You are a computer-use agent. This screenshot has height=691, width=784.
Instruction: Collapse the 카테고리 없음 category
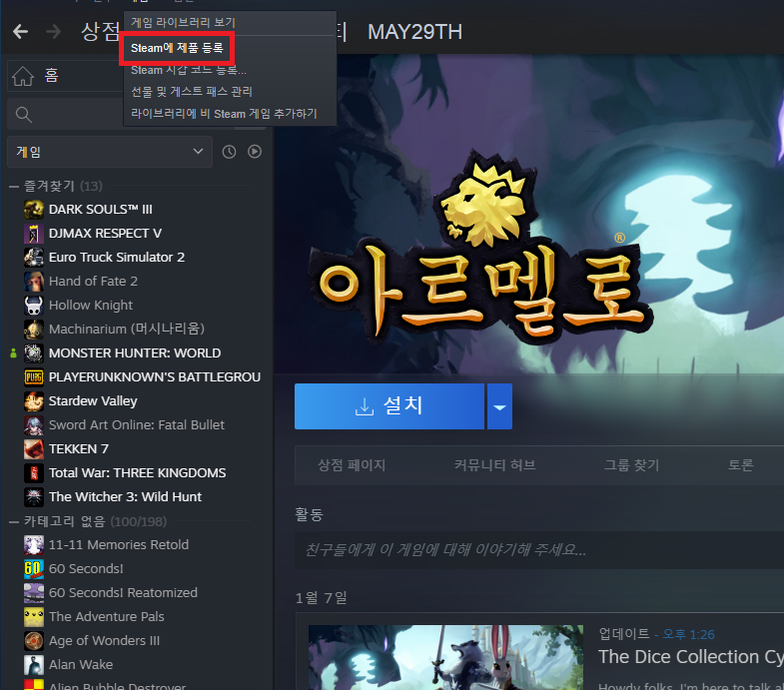(14, 522)
